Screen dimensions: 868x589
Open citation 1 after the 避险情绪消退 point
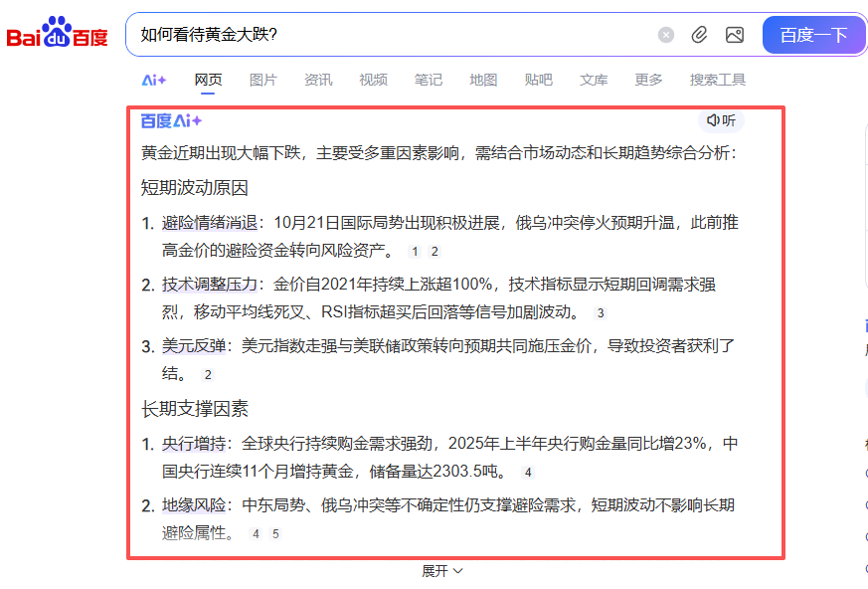(x=415, y=253)
